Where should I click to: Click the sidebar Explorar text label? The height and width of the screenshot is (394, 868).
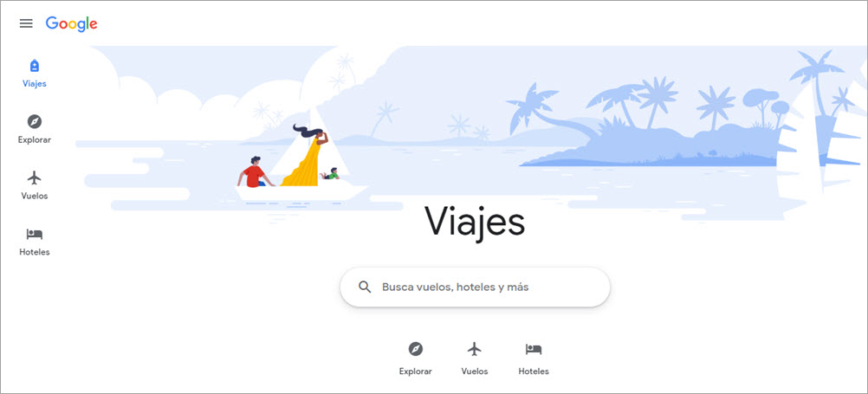35,140
